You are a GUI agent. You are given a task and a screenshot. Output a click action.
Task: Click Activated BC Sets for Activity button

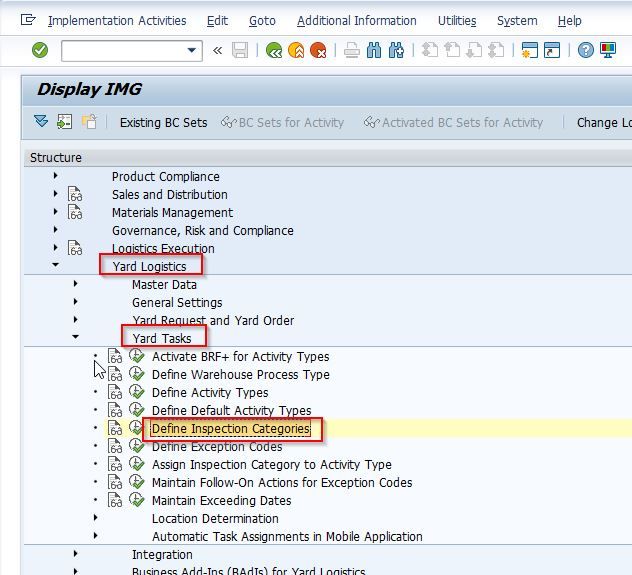[x=453, y=122]
